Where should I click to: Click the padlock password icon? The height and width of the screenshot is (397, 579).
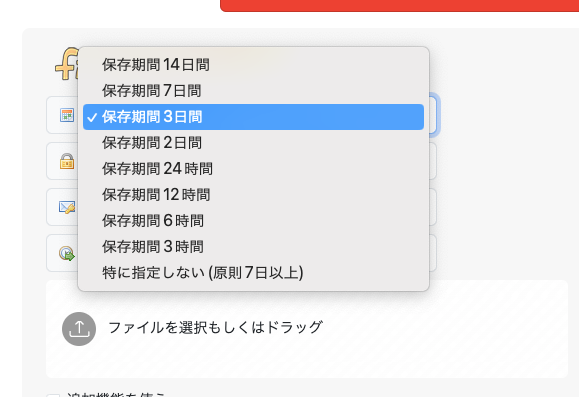click(67, 161)
